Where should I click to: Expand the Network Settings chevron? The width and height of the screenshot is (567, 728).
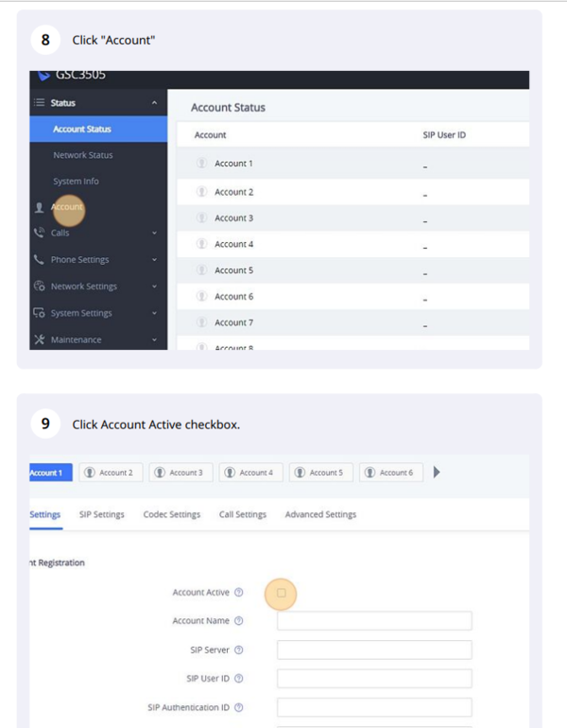pyautogui.click(x=154, y=286)
